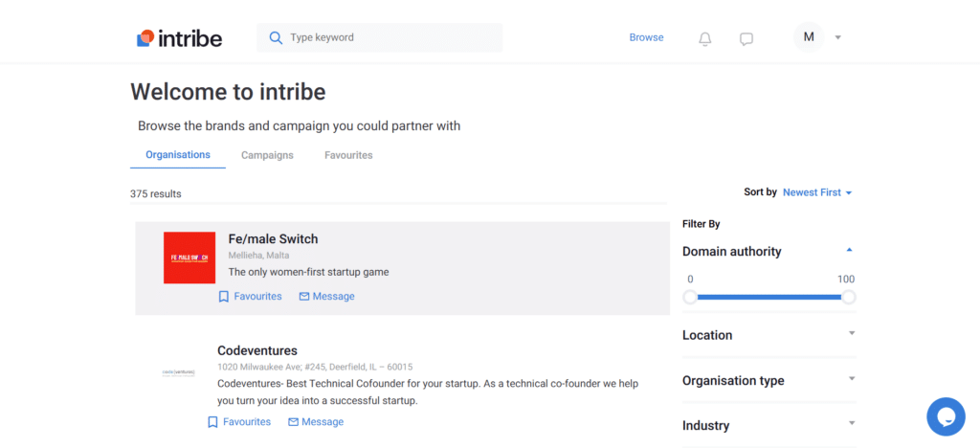
Task: Open the messages chat bubble icon
Action: tap(746, 39)
